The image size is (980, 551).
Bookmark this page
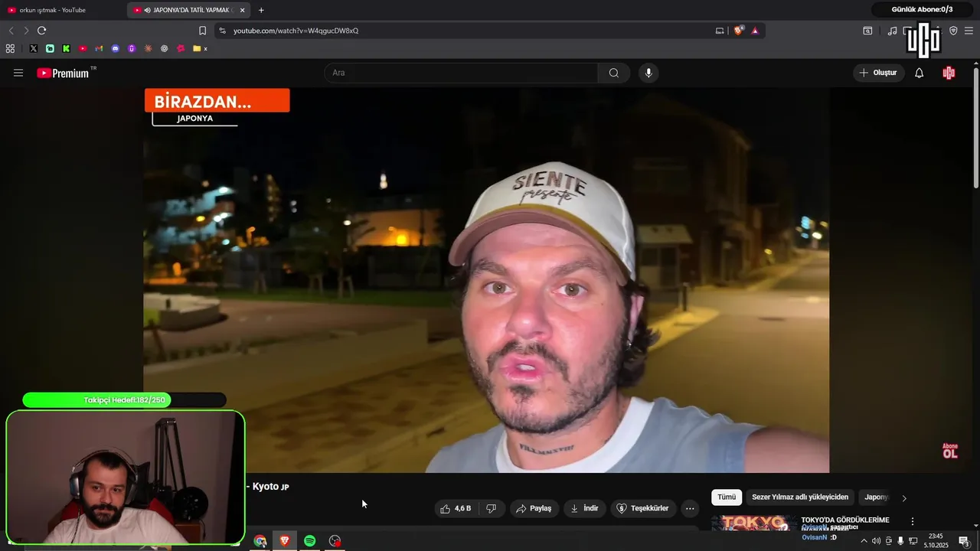point(202,31)
